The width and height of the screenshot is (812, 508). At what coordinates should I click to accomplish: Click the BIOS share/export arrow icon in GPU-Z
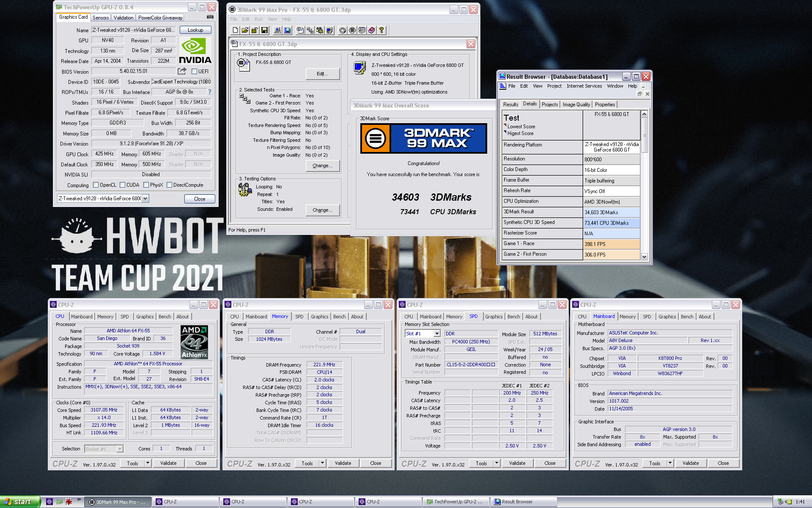[x=182, y=71]
